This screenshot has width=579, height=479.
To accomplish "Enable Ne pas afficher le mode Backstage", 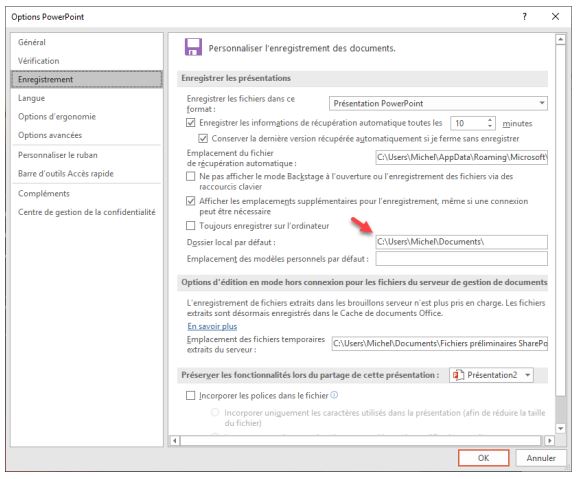I will tap(191, 176).
